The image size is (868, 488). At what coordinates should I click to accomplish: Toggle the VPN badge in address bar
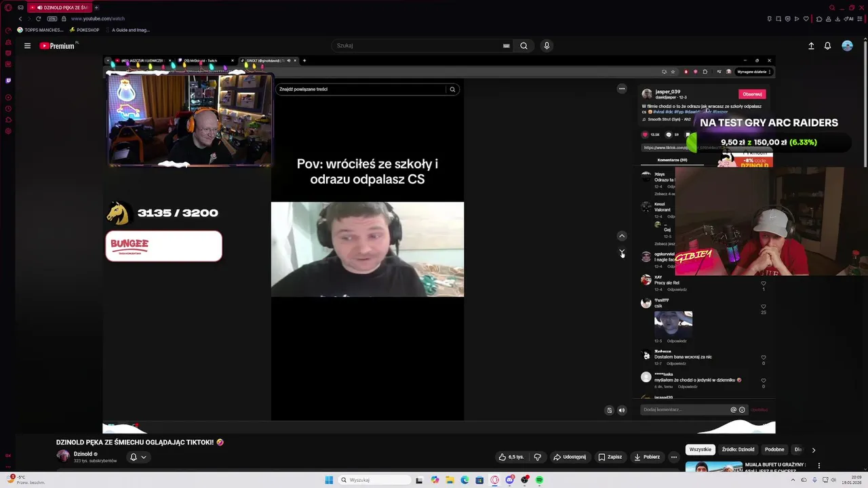tap(52, 19)
